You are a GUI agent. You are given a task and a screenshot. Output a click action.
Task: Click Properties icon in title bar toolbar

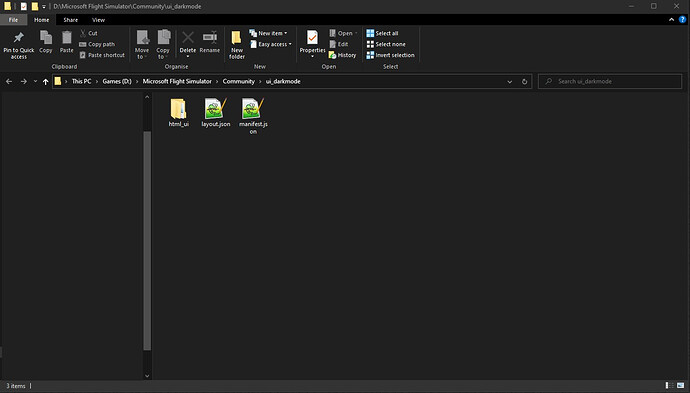24,7
